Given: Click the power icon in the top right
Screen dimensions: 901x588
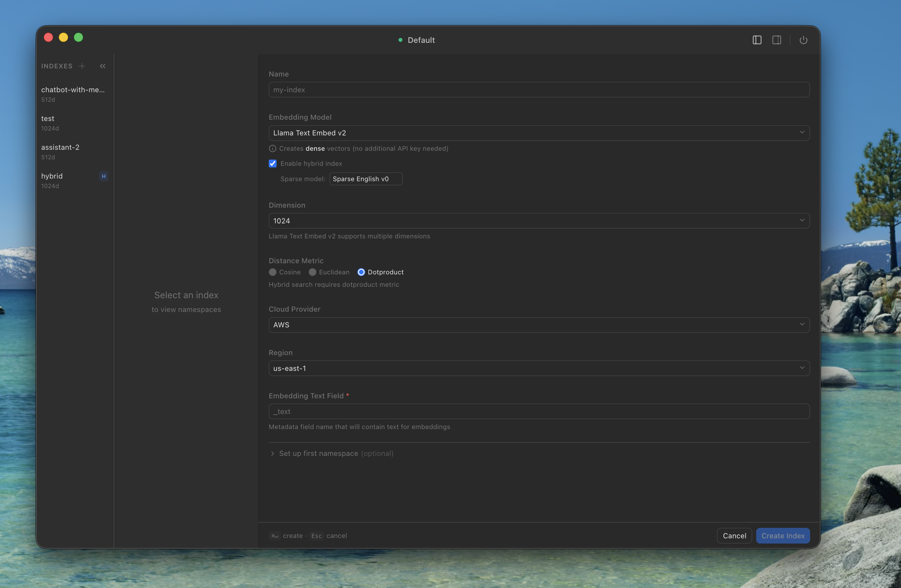Looking at the screenshot, I should 804,40.
